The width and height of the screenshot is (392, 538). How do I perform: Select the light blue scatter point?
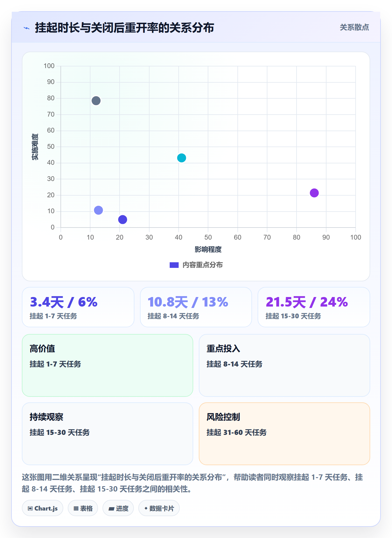(99, 210)
